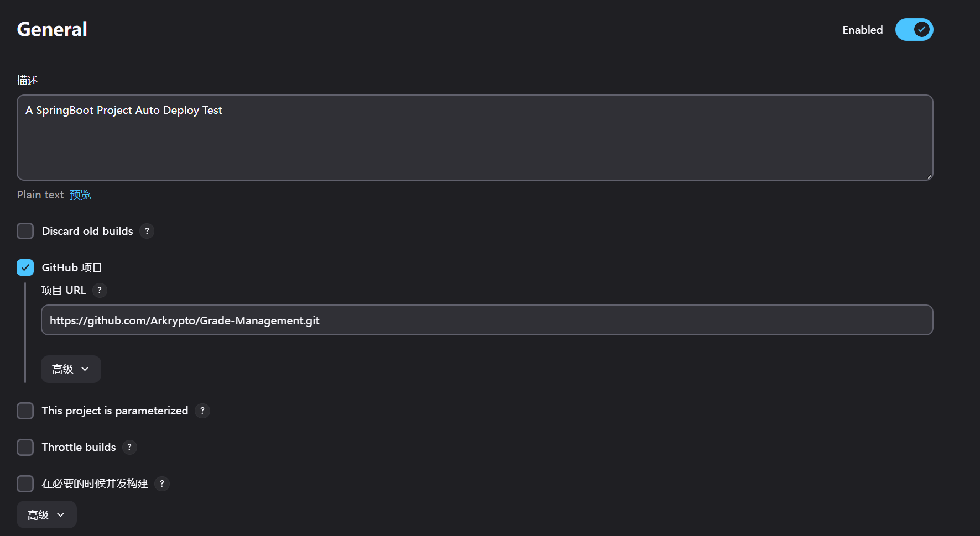This screenshot has height=536, width=980.
Task: Enable This project is parameterized checkbox
Action: pos(25,411)
